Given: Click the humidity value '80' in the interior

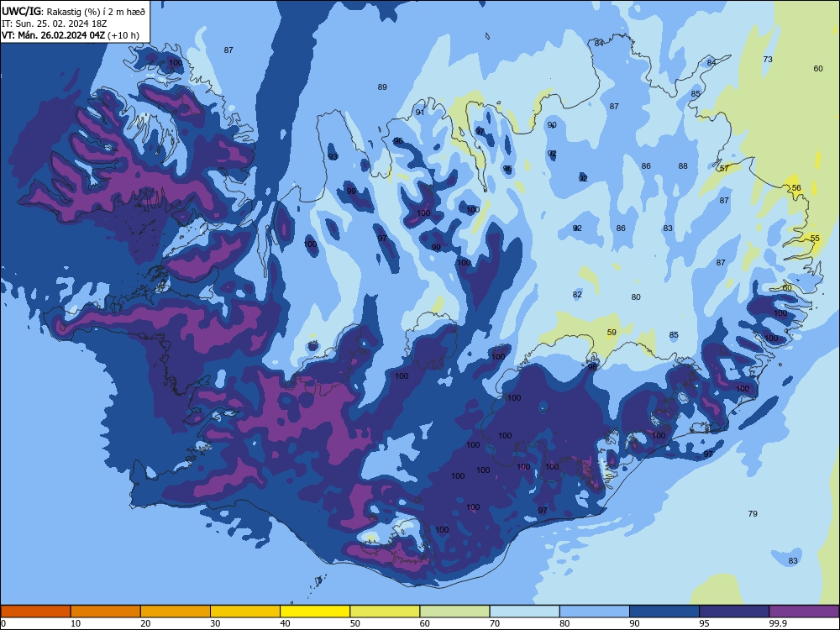Looking at the screenshot, I should (636, 297).
